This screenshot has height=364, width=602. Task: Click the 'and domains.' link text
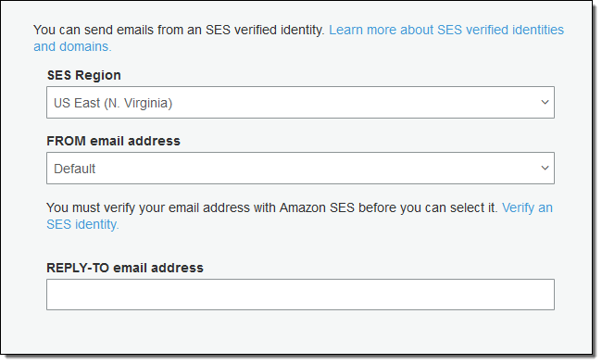click(x=72, y=46)
